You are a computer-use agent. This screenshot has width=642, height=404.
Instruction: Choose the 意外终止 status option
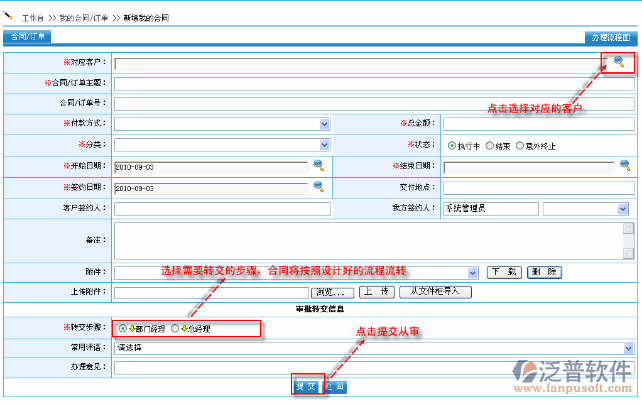pos(522,145)
